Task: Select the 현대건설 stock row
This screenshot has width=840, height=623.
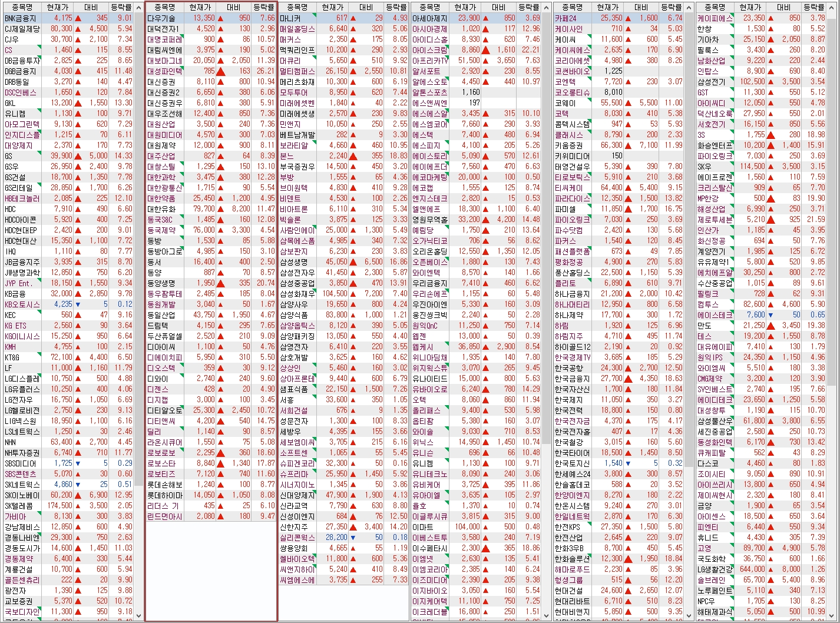Action: pyautogui.click(x=568, y=591)
